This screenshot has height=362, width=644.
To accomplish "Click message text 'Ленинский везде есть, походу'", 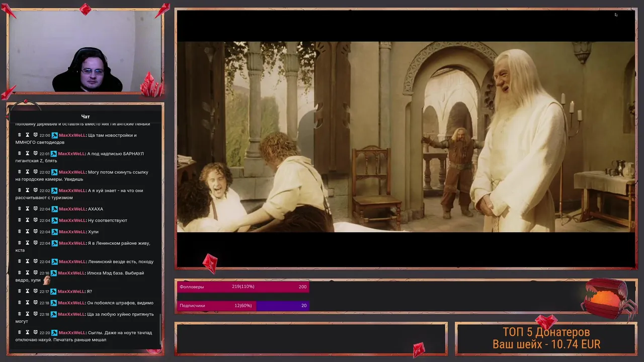I will tap(121, 261).
